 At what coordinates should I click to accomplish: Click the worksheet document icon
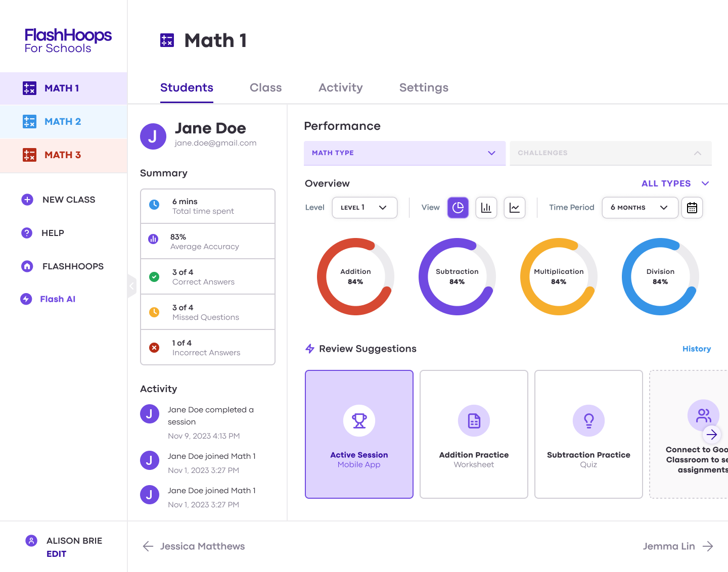(x=474, y=420)
